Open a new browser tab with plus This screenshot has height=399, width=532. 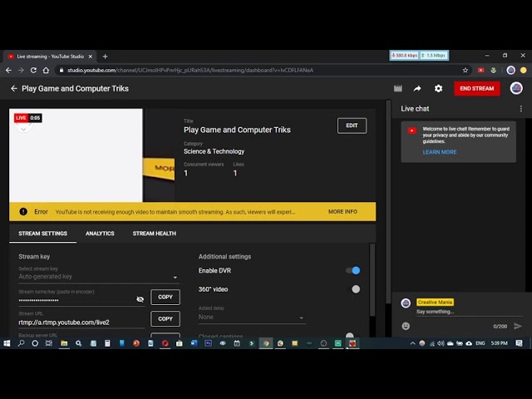(x=105, y=57)
